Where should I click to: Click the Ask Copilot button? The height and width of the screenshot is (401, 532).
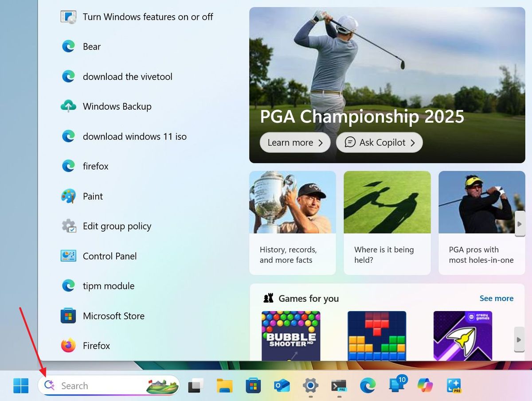tap(379, 142)
